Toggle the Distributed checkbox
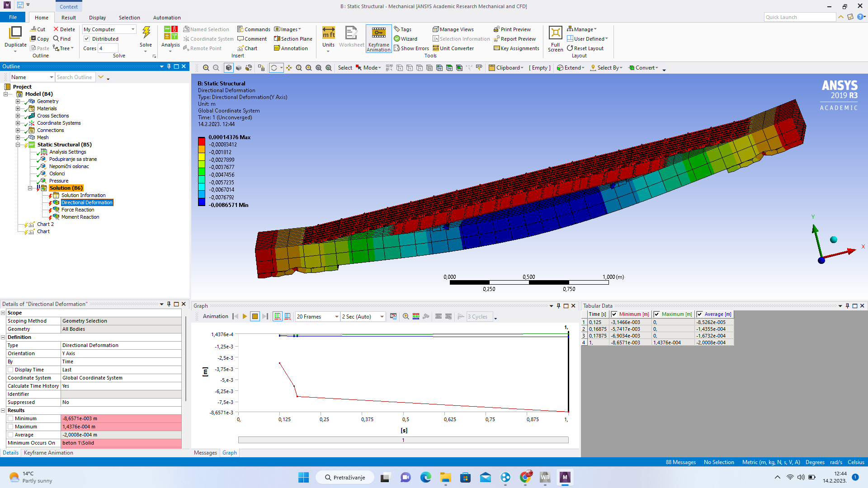This screenshot has height=488, width=868. tap(87, 39)
